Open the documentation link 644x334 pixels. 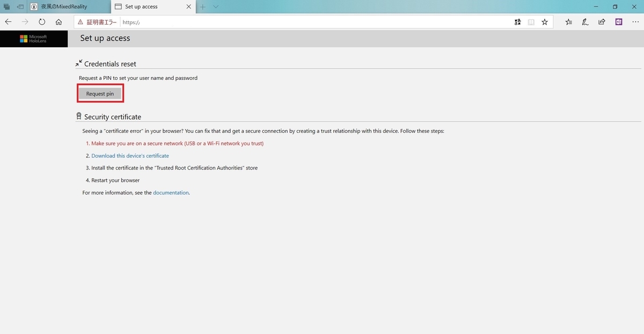pos(171,192)
